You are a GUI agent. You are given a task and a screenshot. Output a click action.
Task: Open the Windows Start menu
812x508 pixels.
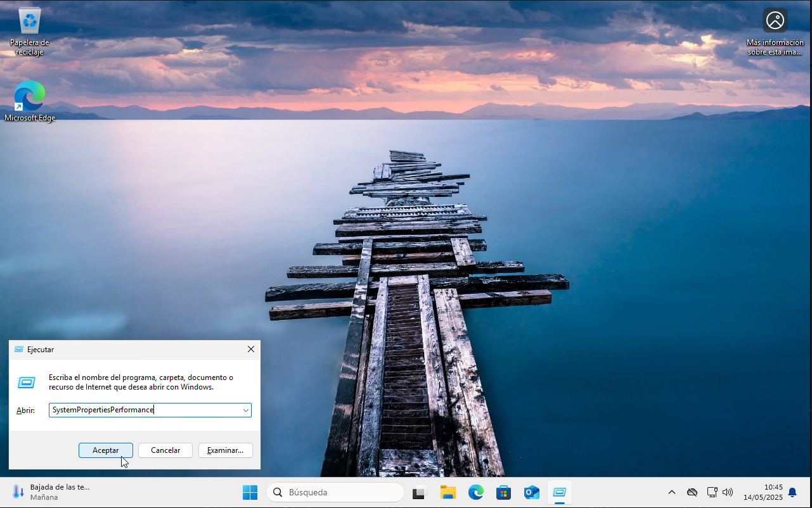250,492
